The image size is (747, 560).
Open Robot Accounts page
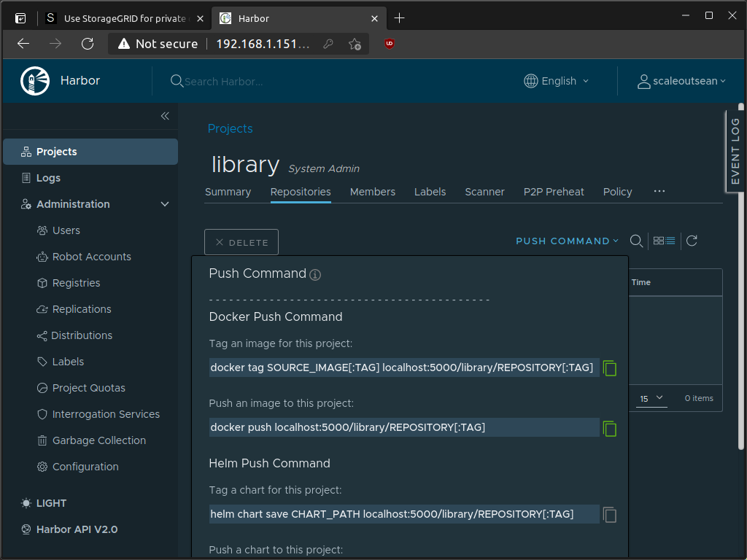point(91,257)
